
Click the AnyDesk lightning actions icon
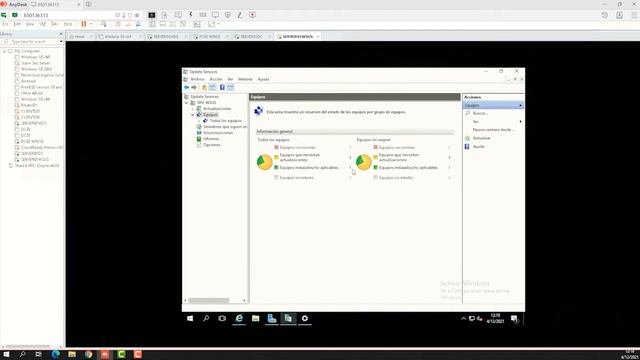tap(191, 15)
